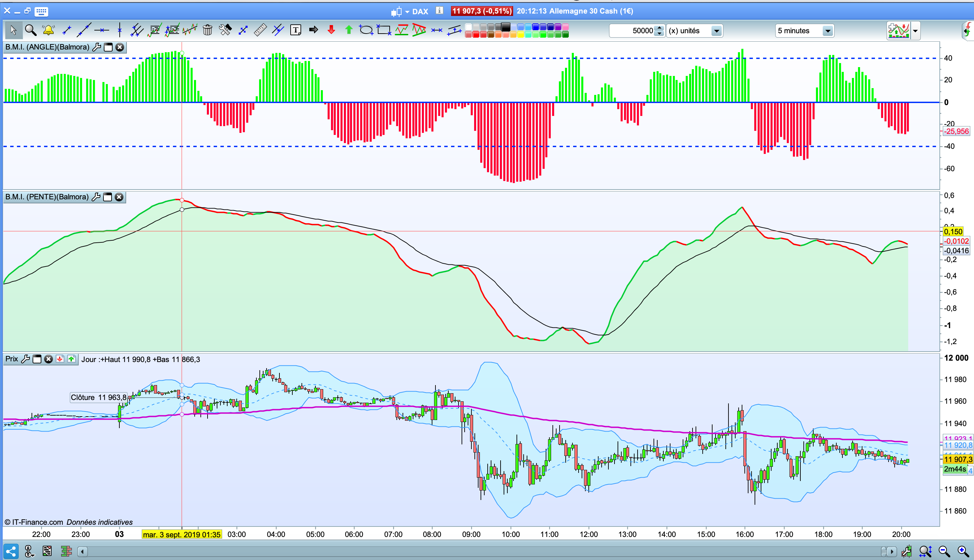Choose the red down arrow tool
The image size is (974, 560).
coord(331,30)
